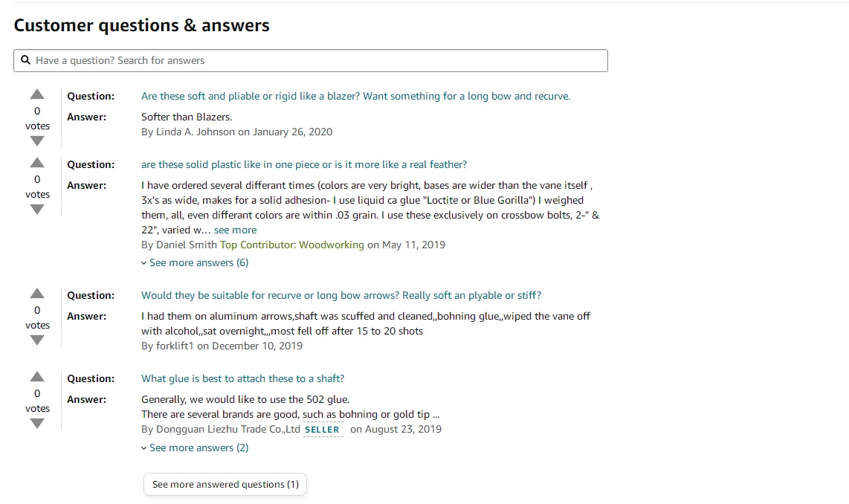
Task: Downvote the best glue question
Action: pyautogui.click(x=37, y=424)
